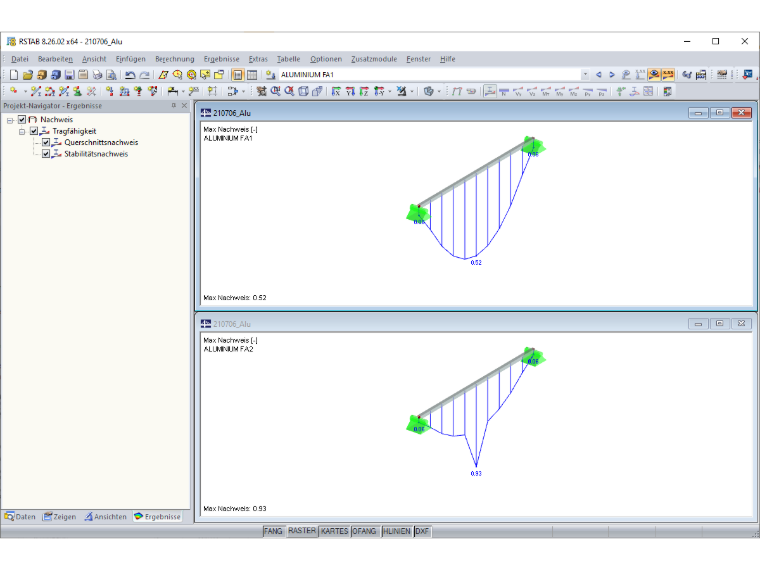Uncheck the Stabilitätsnachweis checkbox
Screen dimensions: 760x570
(x=46, y=154)
